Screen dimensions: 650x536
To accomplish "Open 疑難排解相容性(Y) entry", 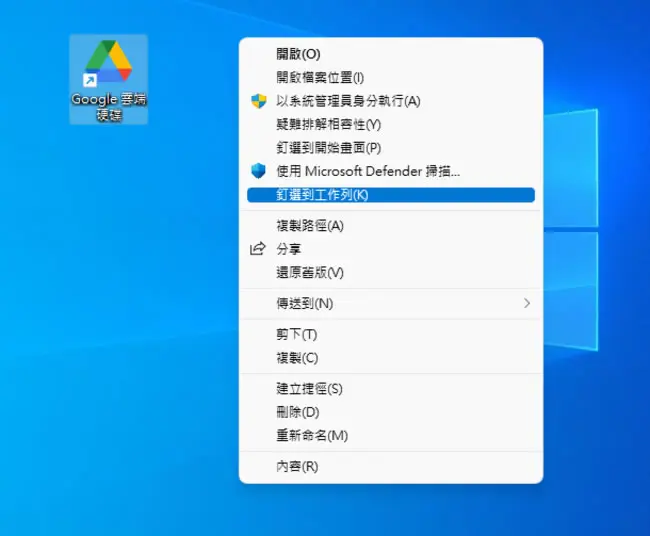I will click(x=390, y=124).
